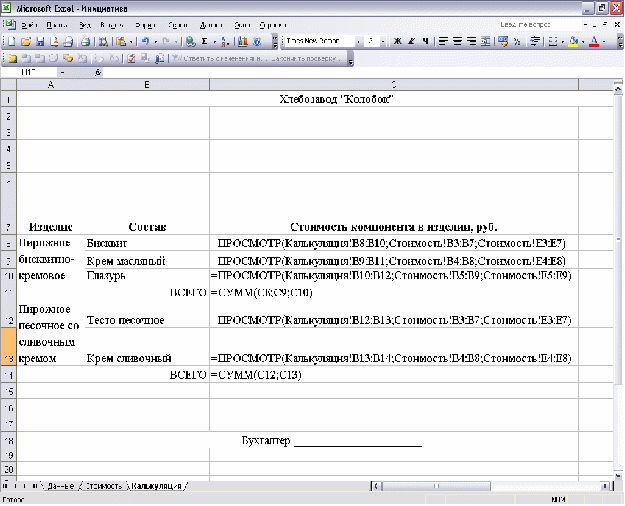This screenshot has height=506, width=625.
Task: Open the Research tool icon
Action: 103,41
